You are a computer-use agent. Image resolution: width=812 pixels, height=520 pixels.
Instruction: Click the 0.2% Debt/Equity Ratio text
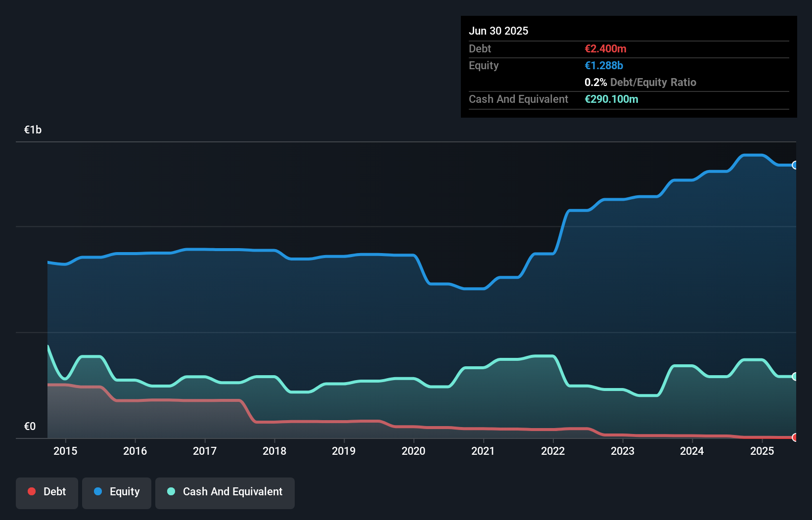pos(640,83)
